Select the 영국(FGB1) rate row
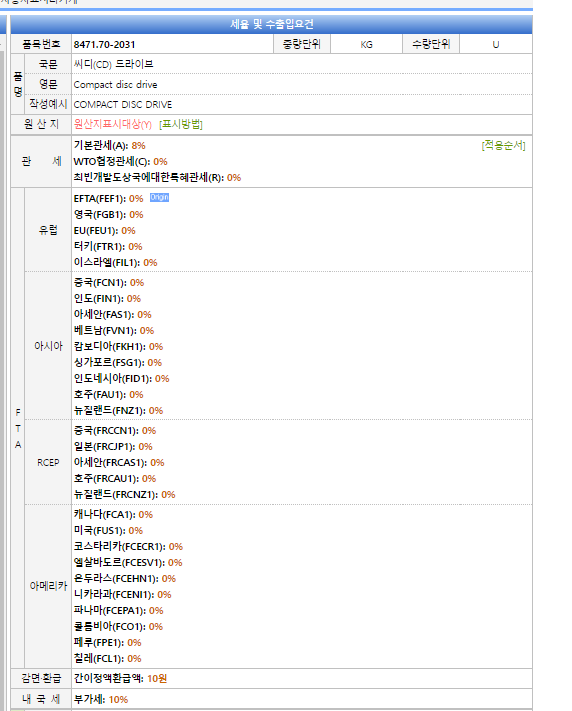572x711 pixels. point(108,214)
